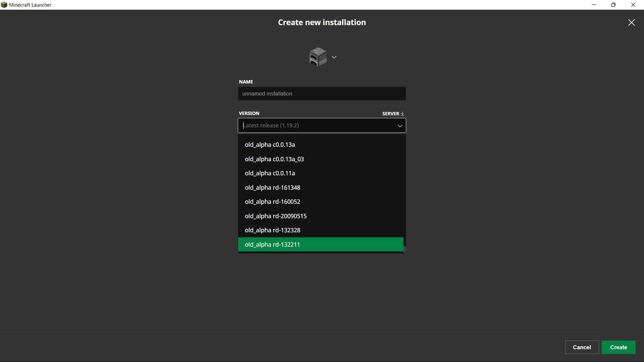Select old_alpha c0.0.13a version
Image resolution: width=644 pixels, height=362 pixels.
[x=270, y=144]
